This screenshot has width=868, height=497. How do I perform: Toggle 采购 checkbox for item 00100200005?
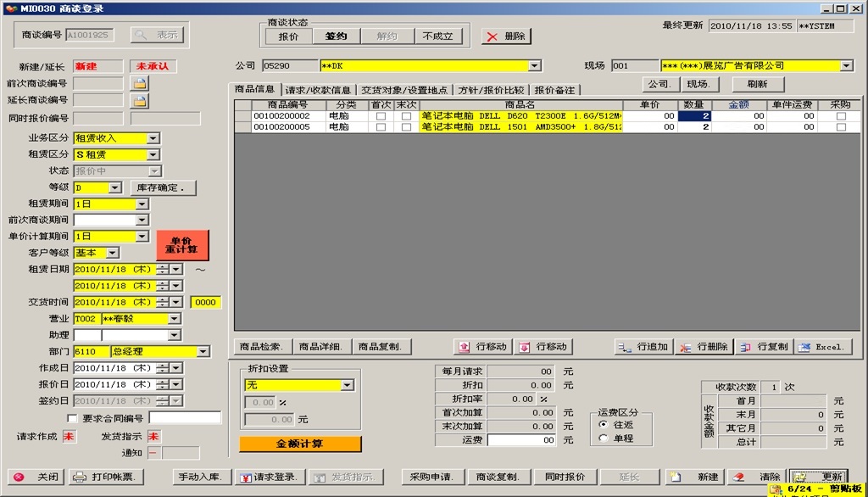tap(841, 127)
